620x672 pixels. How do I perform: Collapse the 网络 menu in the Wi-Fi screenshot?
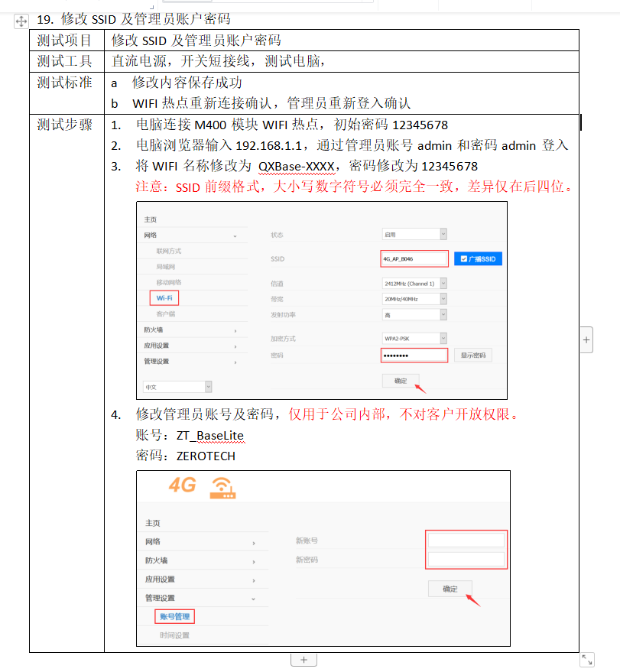(x=235, y=235)
